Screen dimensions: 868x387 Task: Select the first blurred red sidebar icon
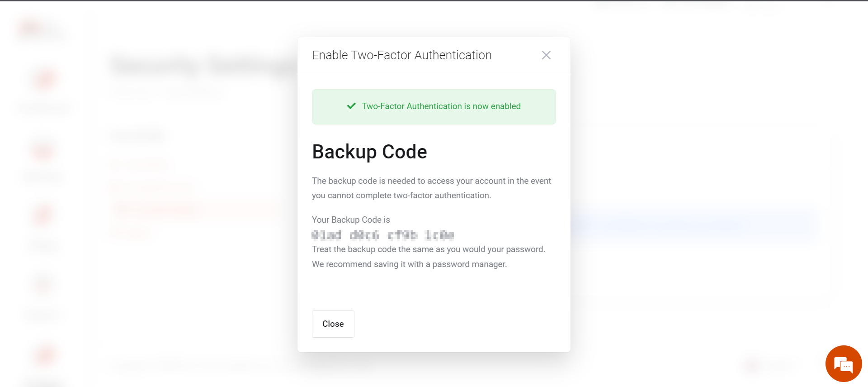pyautogui.click(x=45, y=80)
